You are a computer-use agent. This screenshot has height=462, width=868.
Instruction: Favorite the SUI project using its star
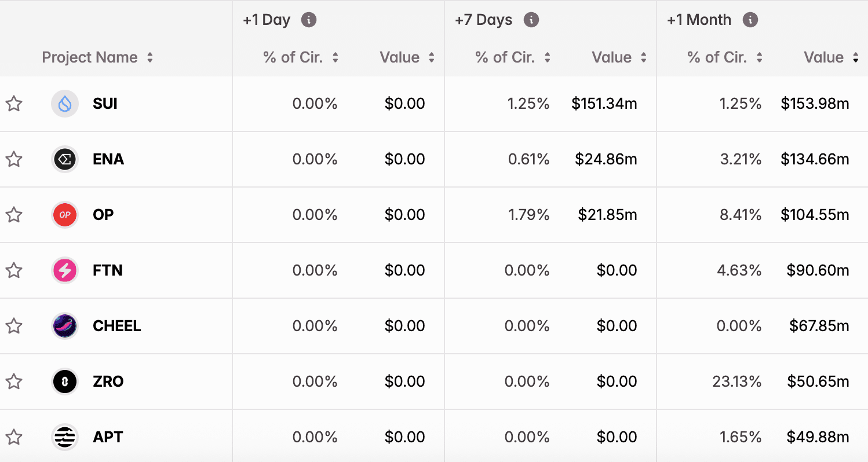(x=14, y=103)
